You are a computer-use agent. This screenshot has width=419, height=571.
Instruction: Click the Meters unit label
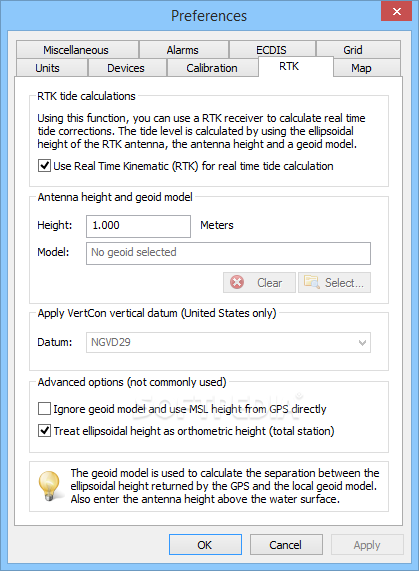(217, 225)
